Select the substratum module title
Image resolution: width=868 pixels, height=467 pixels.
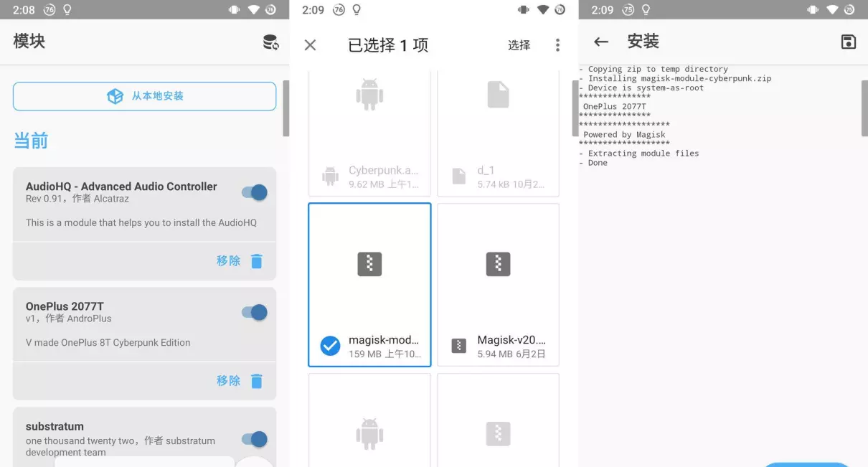[55, 426]
